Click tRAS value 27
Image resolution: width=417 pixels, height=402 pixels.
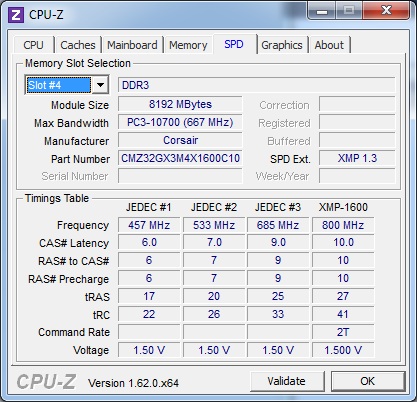pyautogui.click(x=343, y=296)
